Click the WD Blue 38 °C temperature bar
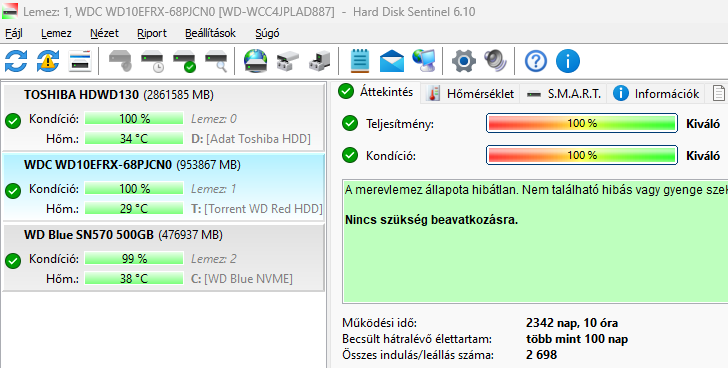This screenshot has width=728, height=368. coord(134,278)
